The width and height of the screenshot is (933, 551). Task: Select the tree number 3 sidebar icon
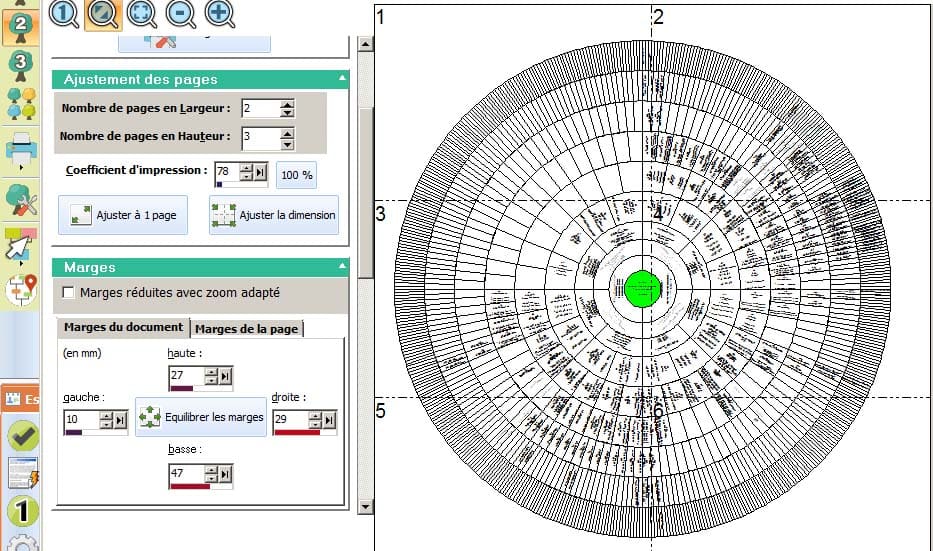(21, 64)
